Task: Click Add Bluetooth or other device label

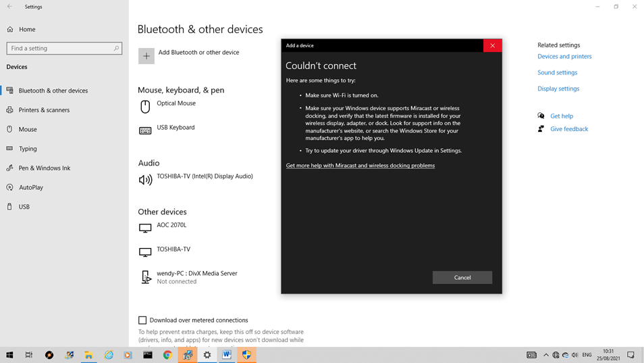Action: point(198,52)
